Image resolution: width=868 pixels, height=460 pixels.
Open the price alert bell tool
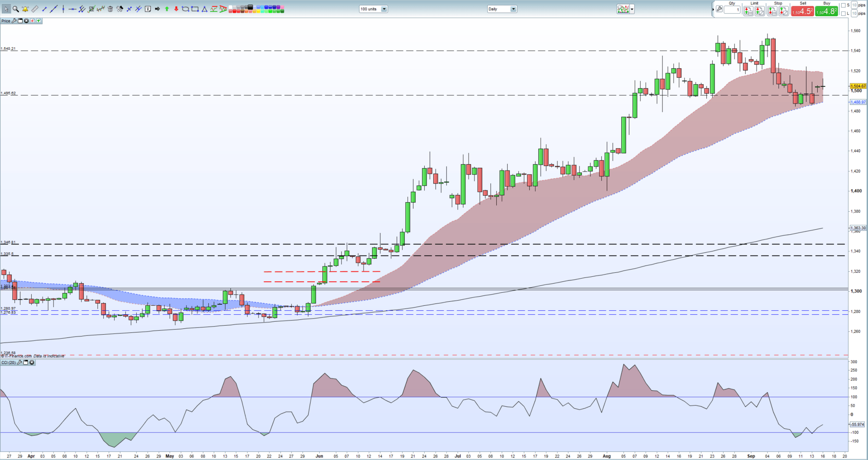(x=25, y=9)
